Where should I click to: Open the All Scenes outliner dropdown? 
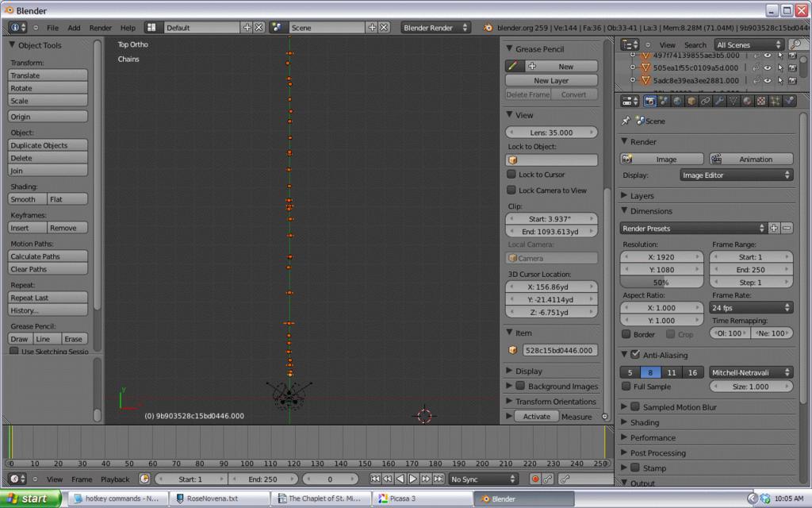click(x=749, y=44)
